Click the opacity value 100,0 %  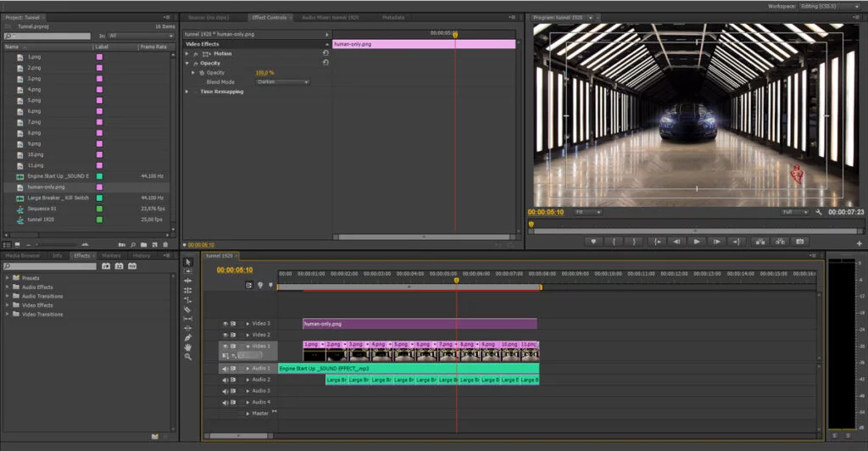[264, 73]
